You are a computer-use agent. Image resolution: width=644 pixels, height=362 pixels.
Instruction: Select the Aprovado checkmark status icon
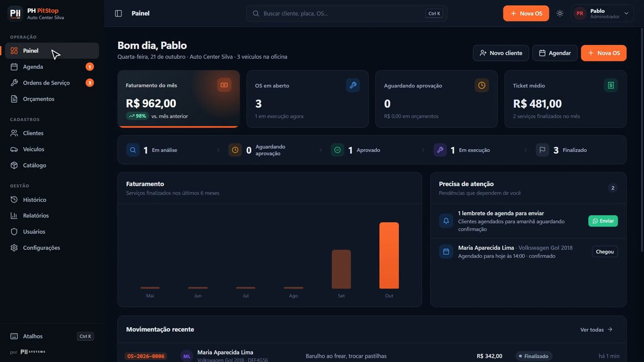pyautogui.click(x=338, y=150)
